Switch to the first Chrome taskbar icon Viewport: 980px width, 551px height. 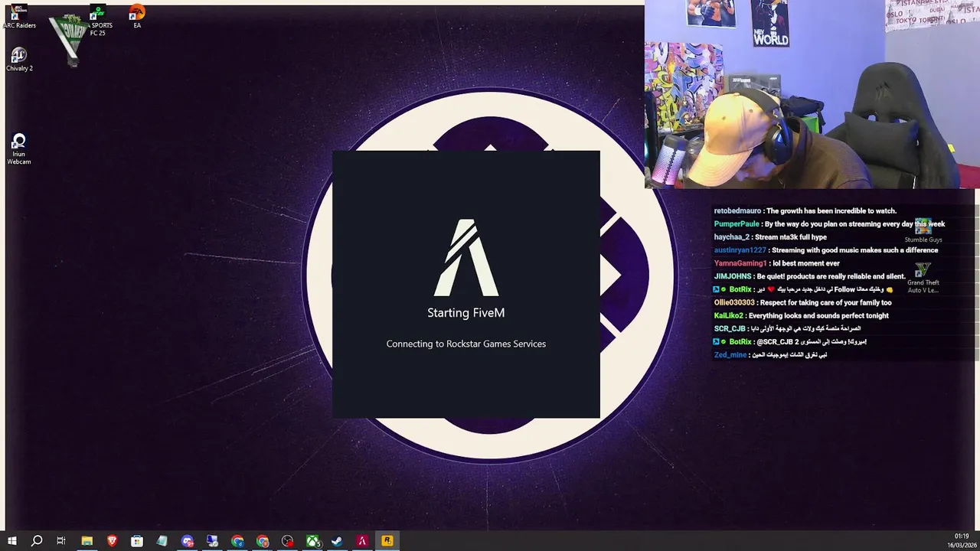click(237, 541)
